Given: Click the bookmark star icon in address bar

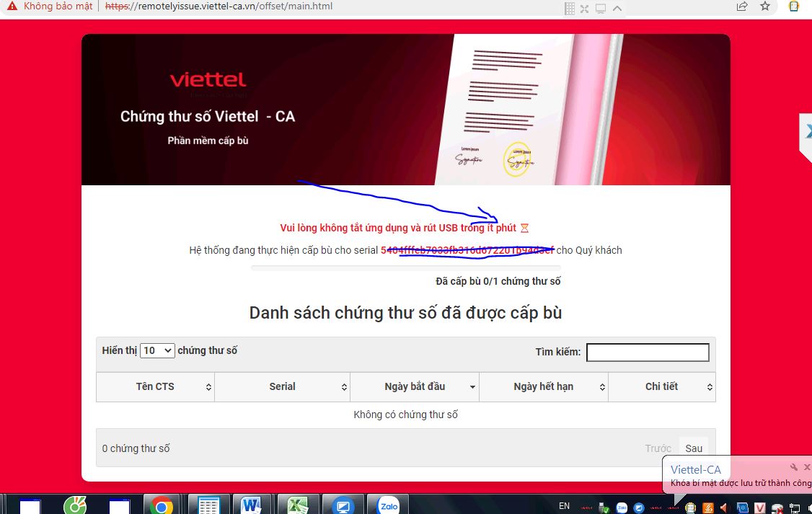Looking at the screenshot, I should pyautogui.click(x=765, y=6).
